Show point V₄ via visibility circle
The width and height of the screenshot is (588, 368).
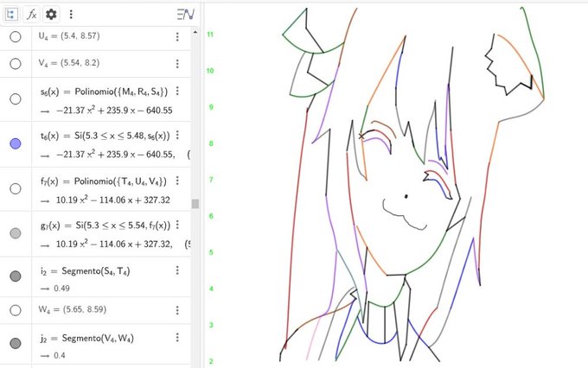[16, 64]
